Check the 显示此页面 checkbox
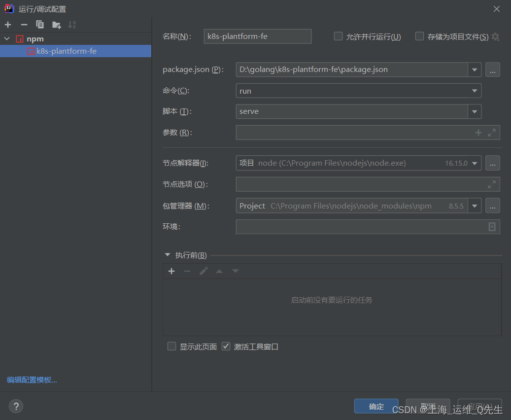This screenshot has height=420, width=511. (x=171, y=346)
